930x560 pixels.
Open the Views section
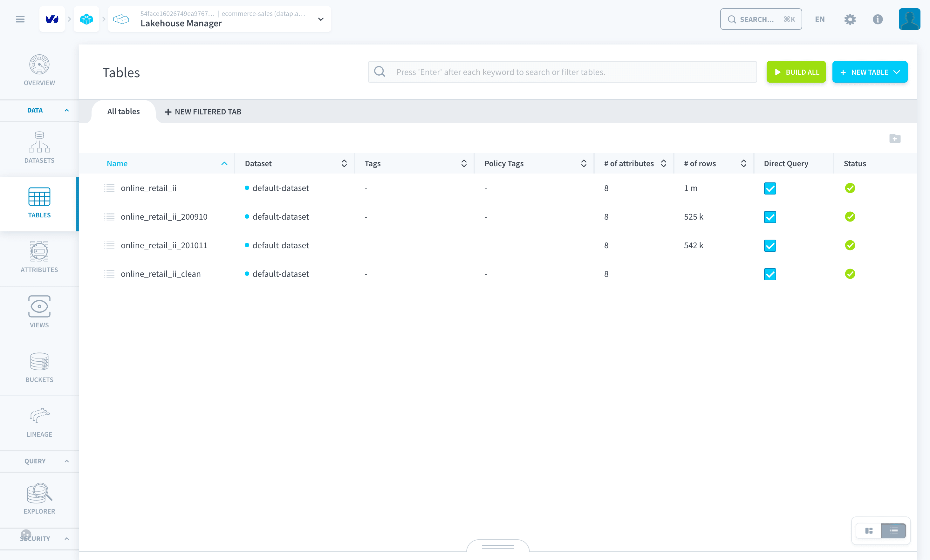[39, 312]
